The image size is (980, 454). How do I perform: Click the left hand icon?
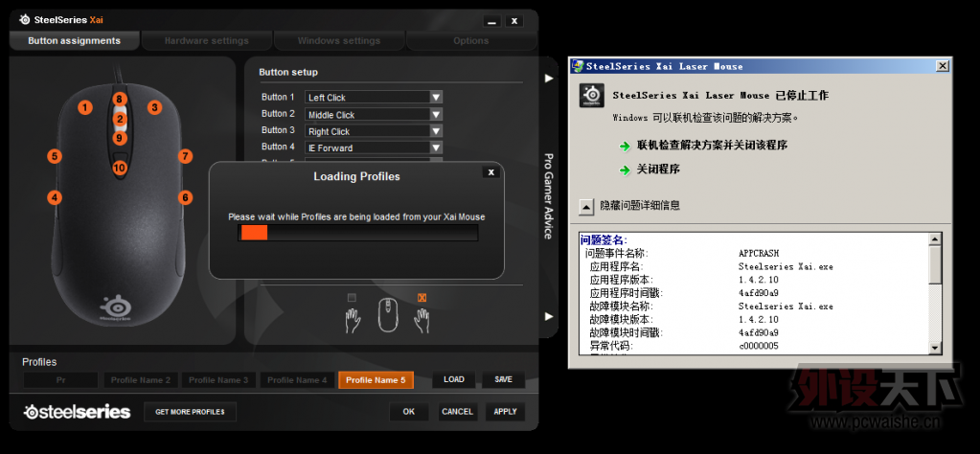click(353, 321)
